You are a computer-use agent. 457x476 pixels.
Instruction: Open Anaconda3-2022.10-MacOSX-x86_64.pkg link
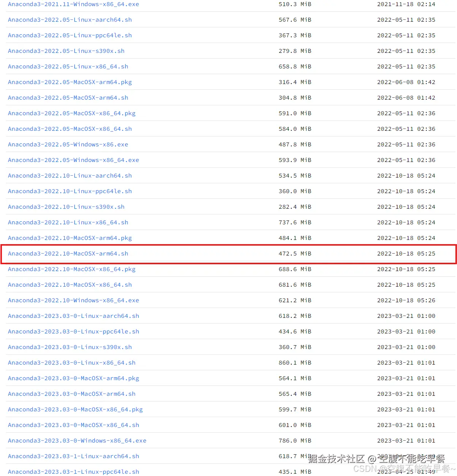point(72,269)
